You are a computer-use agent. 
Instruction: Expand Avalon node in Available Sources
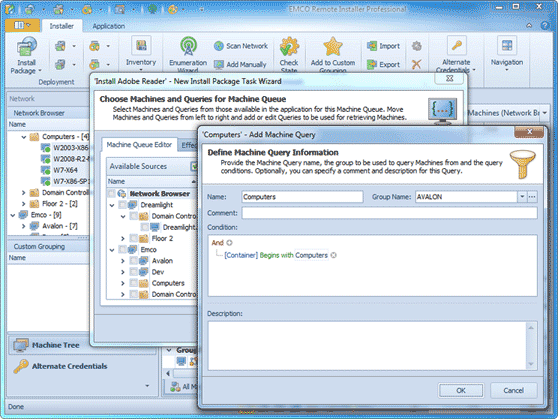(x=123, y=261)
